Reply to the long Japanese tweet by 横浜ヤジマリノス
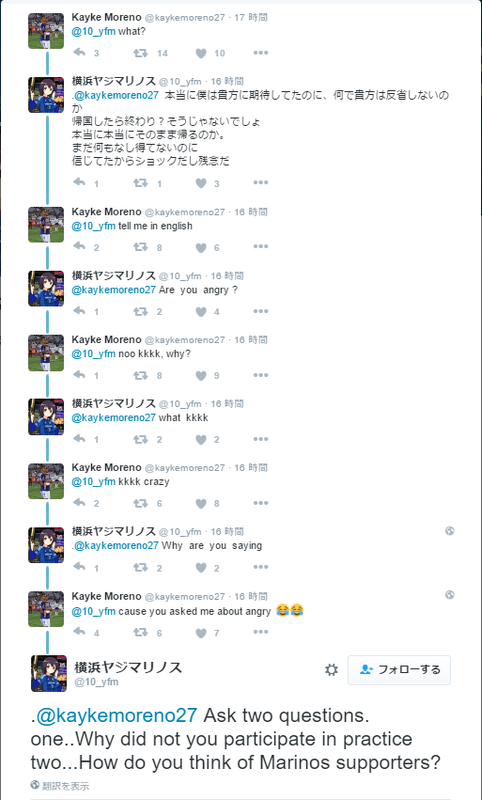Screen dimensions: 482x800 pyautogui.click(x=79, y=182)
